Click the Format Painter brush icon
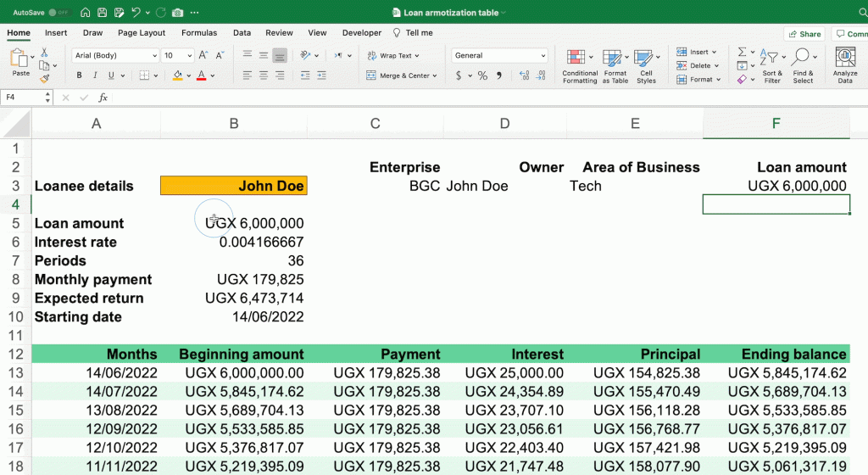This screenshot has width=868, height=475. pos(45,78)
